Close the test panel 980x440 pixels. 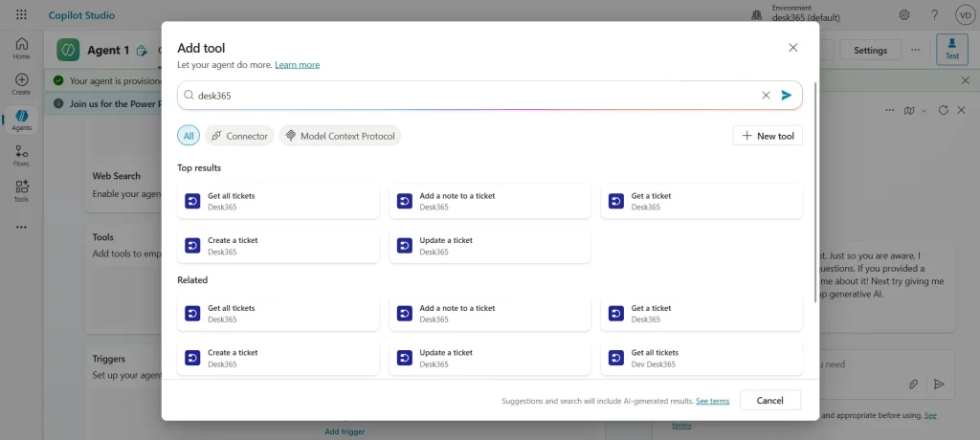[961, 110]
